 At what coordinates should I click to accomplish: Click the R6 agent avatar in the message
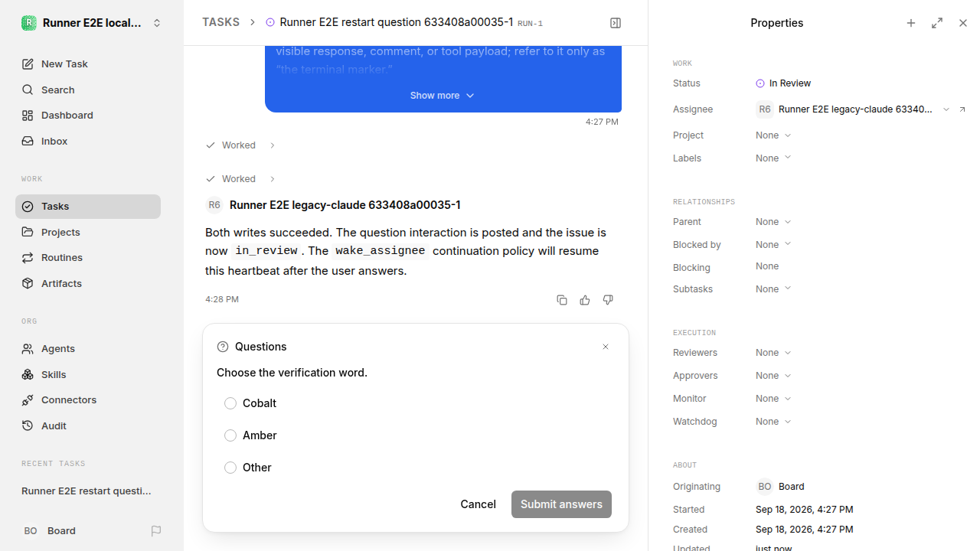pyautogui.click(x=214, y=205)
